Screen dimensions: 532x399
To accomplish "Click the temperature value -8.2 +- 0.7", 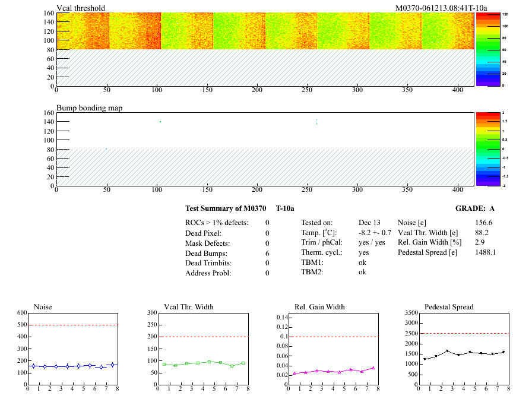I will click(x=375, y=232).
